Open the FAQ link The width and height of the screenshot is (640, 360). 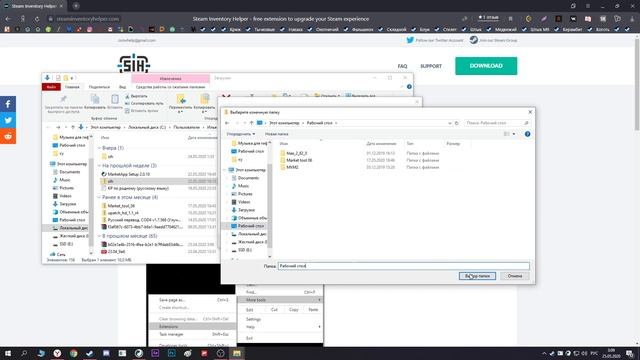pyautogui.click(x=402, y=66)
